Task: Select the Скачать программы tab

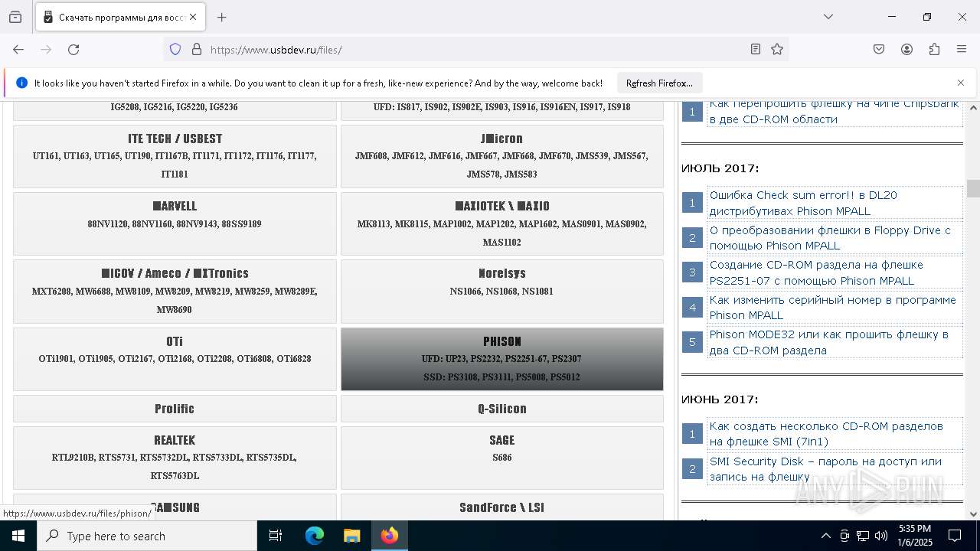Action: pos(120,17)
